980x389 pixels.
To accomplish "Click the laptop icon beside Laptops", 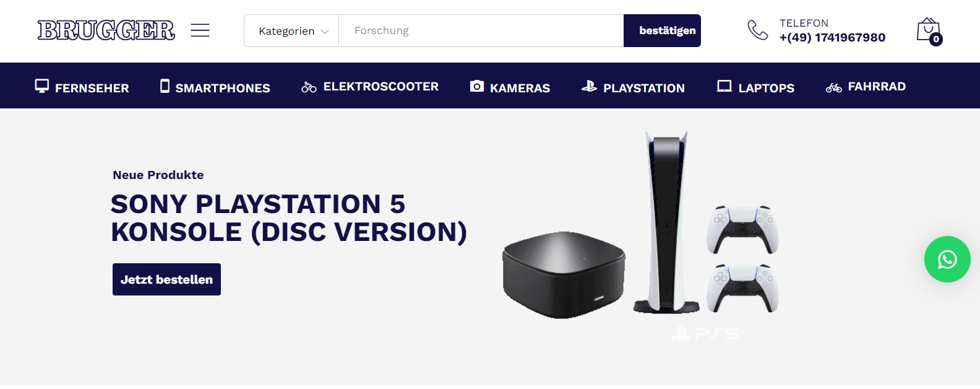I will (x=724, y=86).
